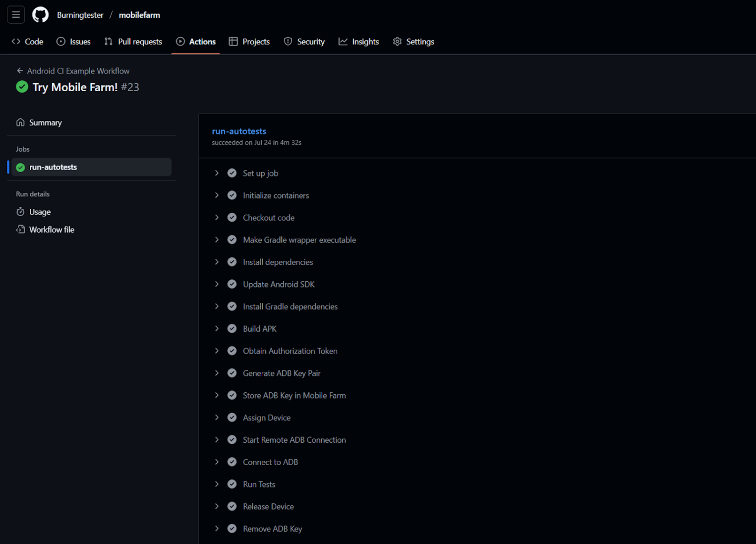Open the hamburger navigation menu
Image resolution: width=756 pixels, height=544 pixels.
click(16, 15)
